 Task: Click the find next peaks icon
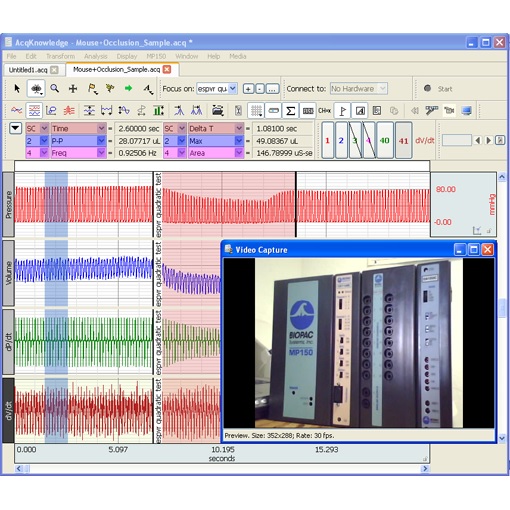[197, 110]
